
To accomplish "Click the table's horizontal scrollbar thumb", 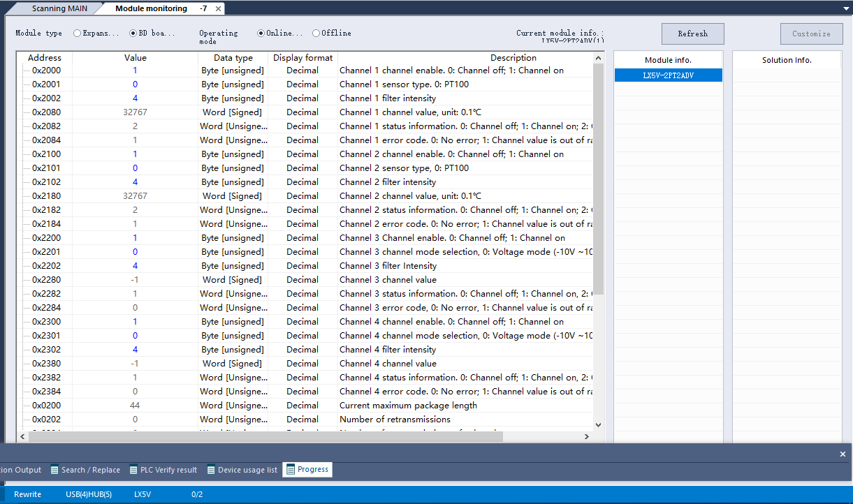I will 265,436.
